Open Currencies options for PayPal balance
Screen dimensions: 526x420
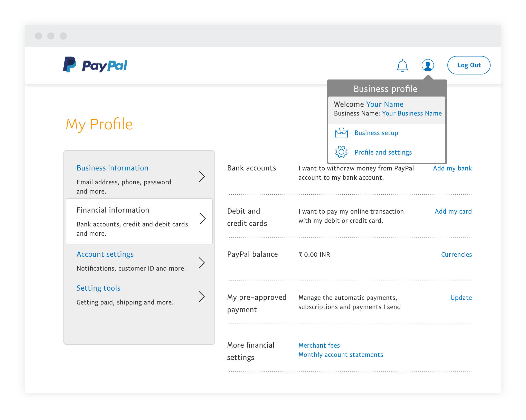[456, 254]
